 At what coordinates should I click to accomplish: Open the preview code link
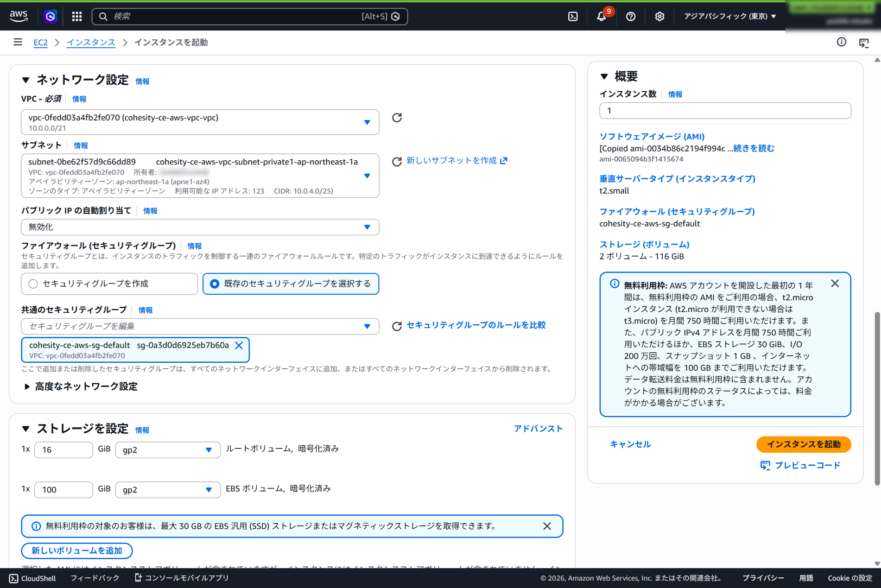click(800, 465)
